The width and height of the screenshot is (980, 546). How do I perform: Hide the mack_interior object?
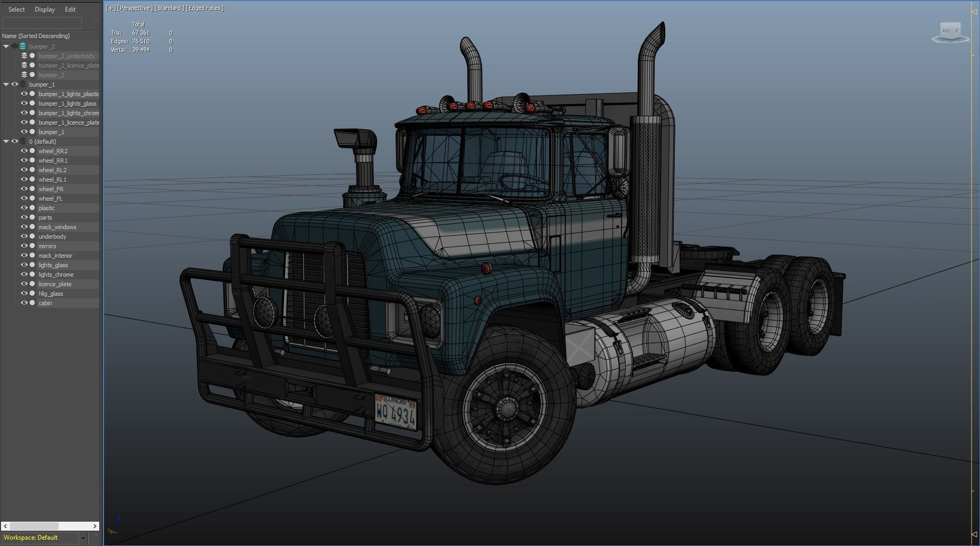24,256
